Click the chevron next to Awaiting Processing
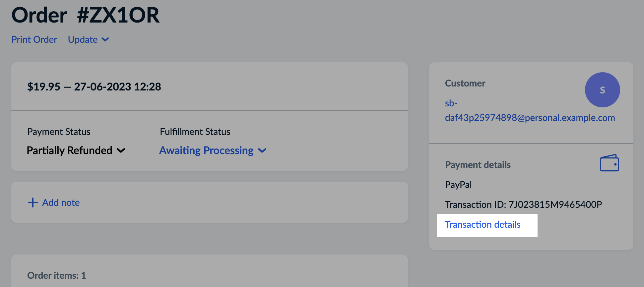Screen dimensions: 644x287 point(262,150)
